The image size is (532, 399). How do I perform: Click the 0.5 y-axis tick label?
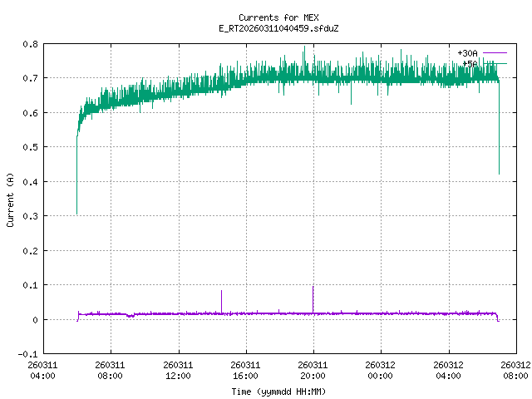pyautogui.click(x=29, y=147)
